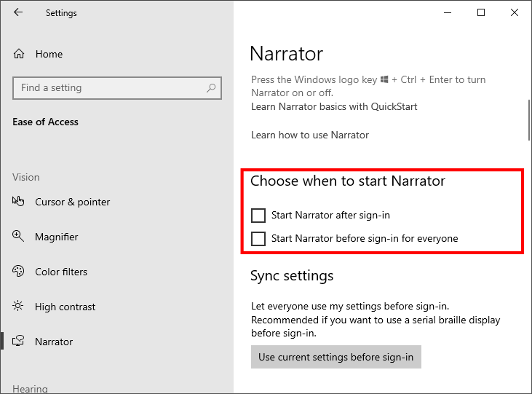The height and width of the screenshot is (394, 532).
Task: Minimize the Settings window
Action: pos(447,12)
